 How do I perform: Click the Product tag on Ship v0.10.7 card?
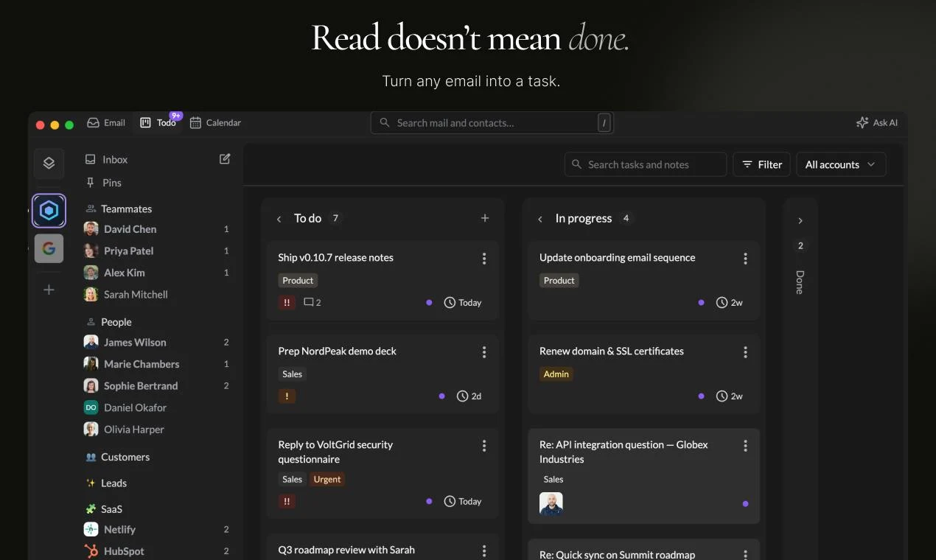[x=298, y=280]
